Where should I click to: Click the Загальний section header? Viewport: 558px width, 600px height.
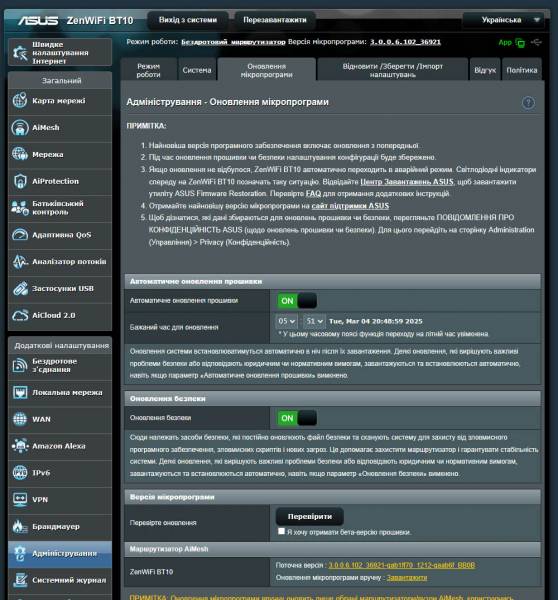pos(60,80)
